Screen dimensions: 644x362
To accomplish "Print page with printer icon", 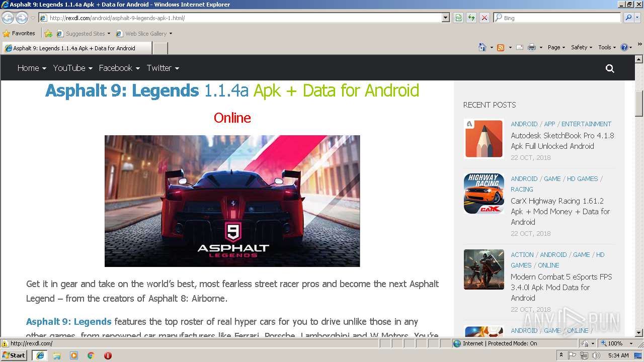I will [x=532, y=47].
